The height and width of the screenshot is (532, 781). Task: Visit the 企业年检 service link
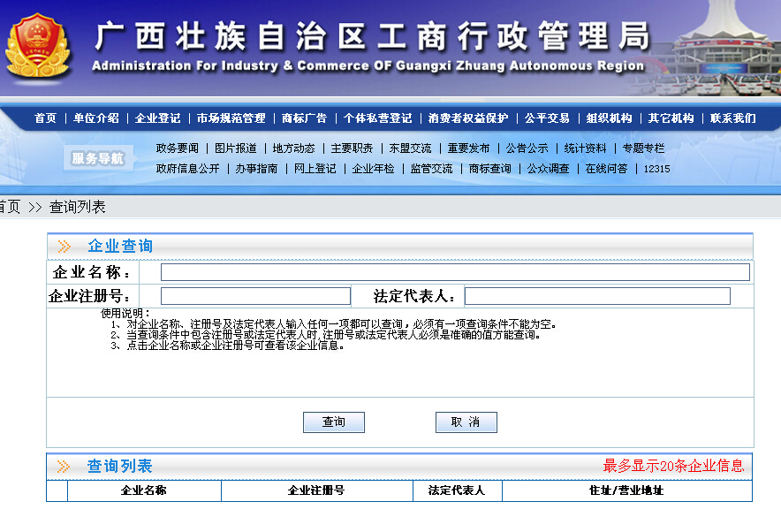(373, 169)
